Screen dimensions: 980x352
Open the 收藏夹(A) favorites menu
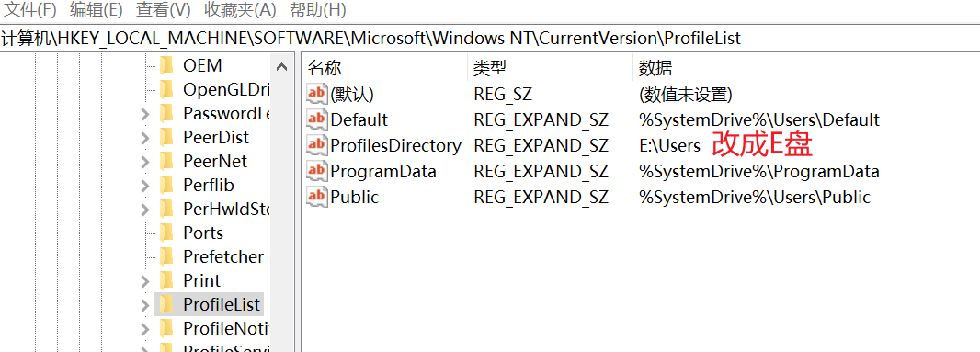click(x=240, y=10)
